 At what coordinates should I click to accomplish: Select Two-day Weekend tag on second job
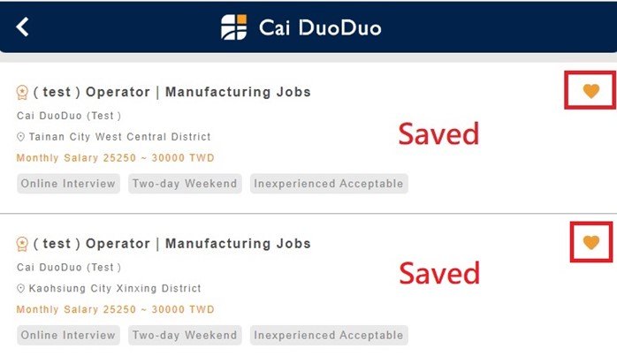pyautogui.click(x=184, y=336)
